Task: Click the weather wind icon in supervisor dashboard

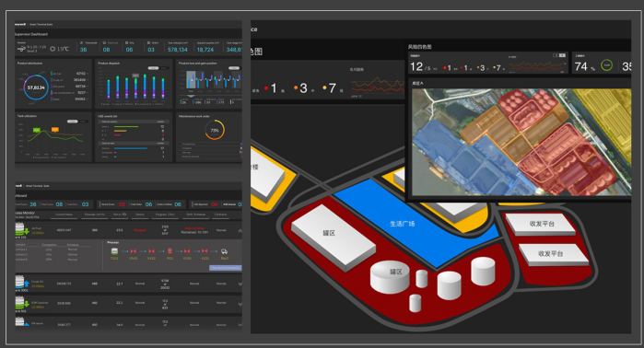Action: click(21, 49)
